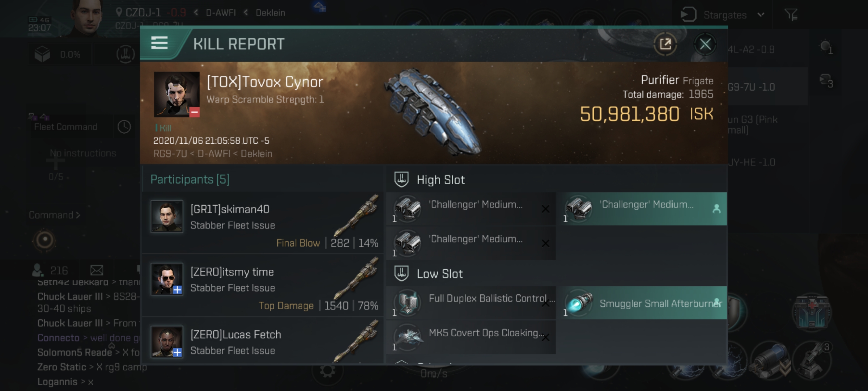Click the MK5 Covert Ops Cloaking icon

(407, 337)
